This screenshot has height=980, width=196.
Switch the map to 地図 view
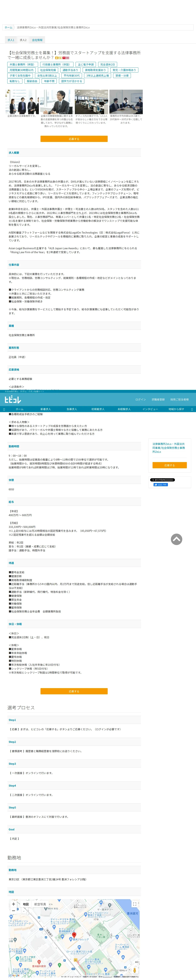point(25,904)
